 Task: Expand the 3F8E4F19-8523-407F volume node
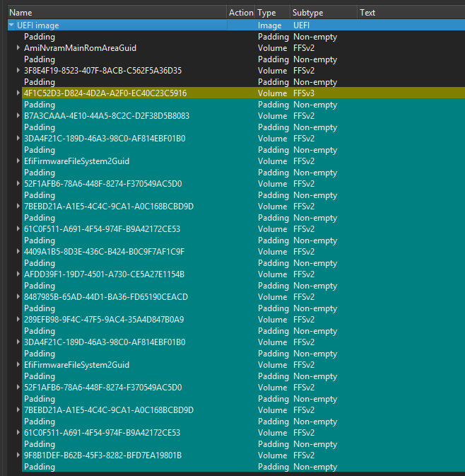(x=18, y=71)
